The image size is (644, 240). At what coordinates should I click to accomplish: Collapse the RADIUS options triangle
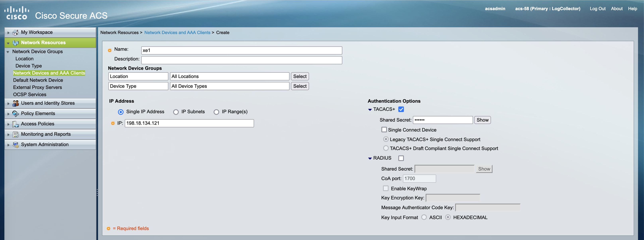(x=370, y=158)
